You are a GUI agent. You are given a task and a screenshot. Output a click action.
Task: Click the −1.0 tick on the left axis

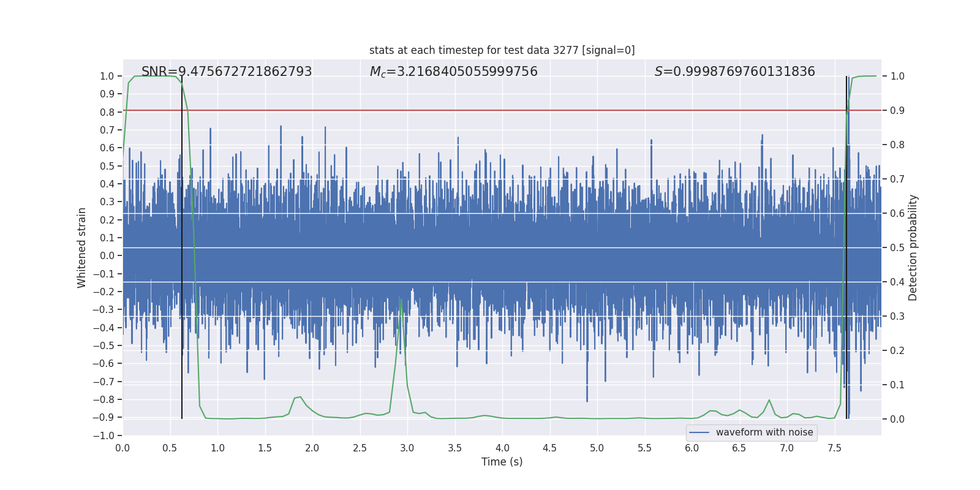pos(103,435)
